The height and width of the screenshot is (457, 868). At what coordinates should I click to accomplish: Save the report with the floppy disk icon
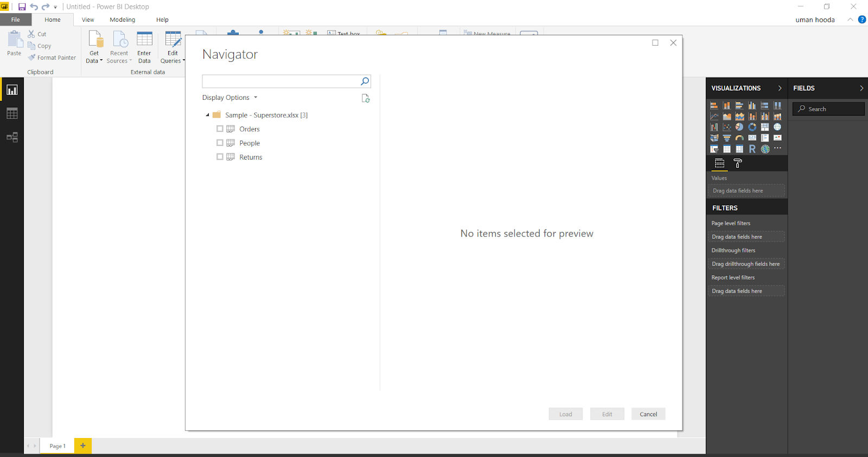click(x=22, y=7)
